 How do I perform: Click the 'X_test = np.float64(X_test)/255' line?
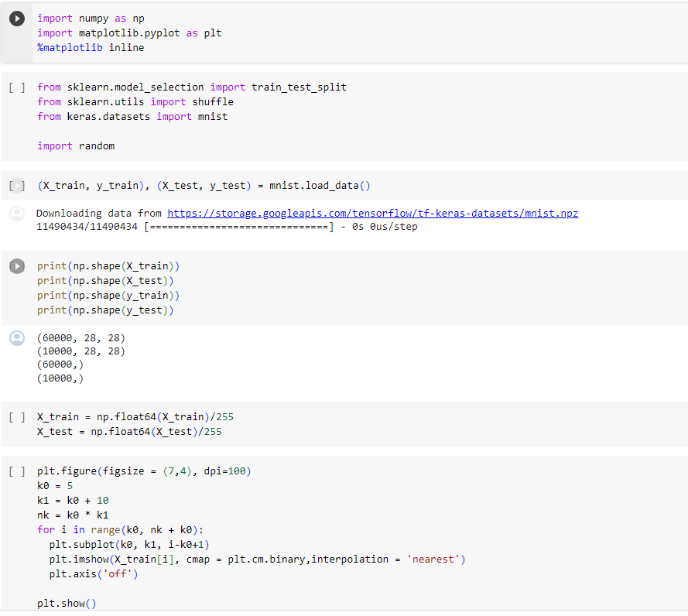(x=129, y=431)
